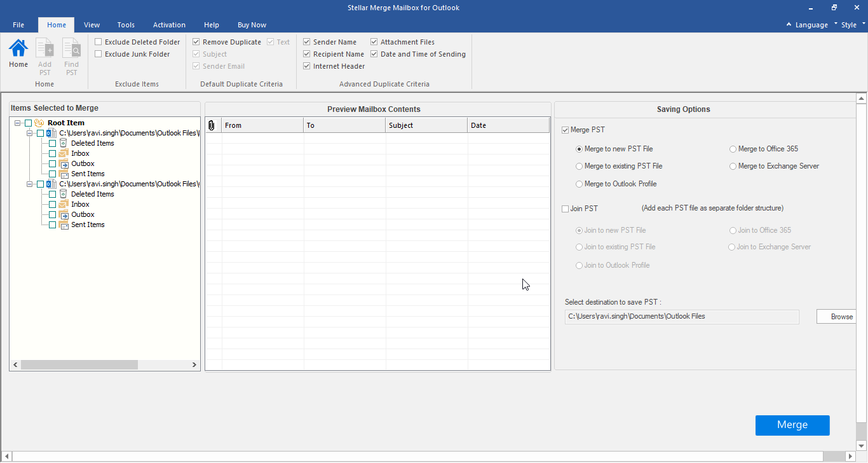Viewport: 868px width, 463px height.
Task: Check second PST's Sent Items checkbox
Action: (x=52, y=225)
